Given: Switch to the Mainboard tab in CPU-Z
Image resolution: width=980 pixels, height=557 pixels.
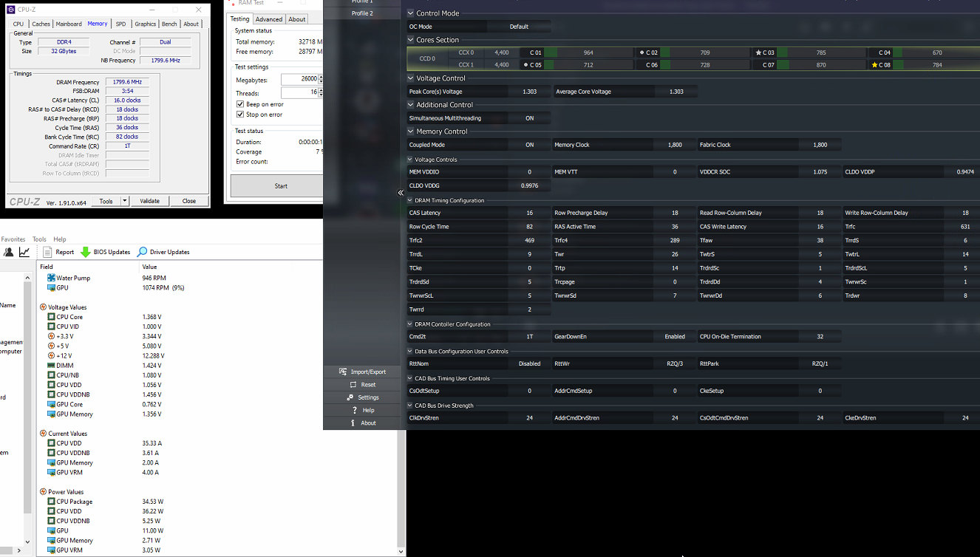Looking at the screenshot, I should pos(69,24).
